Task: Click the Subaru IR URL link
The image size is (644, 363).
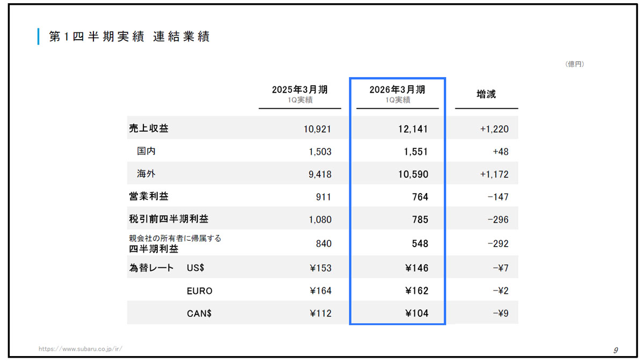Action: [80, 349]
